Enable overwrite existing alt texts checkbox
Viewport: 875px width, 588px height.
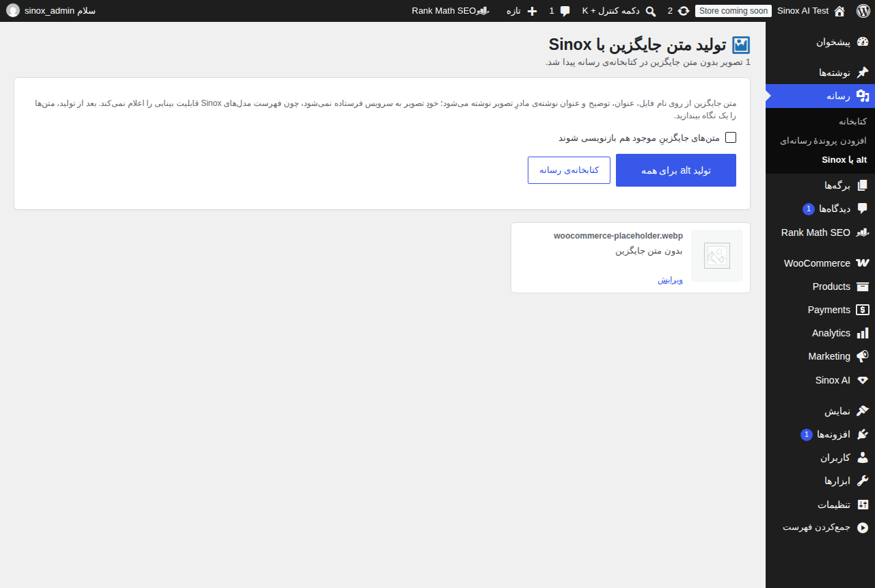731,137
